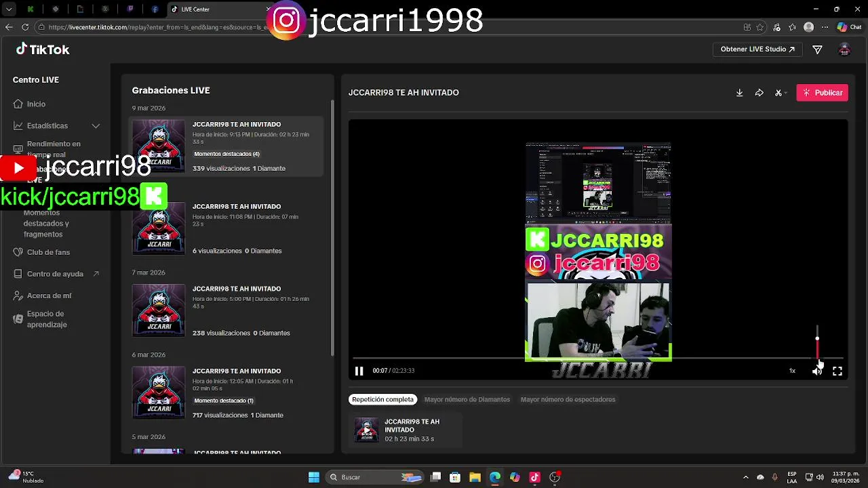Click the Club de fans heart icon
This screenshot has width=868, height=488.
tap(18, 252)
